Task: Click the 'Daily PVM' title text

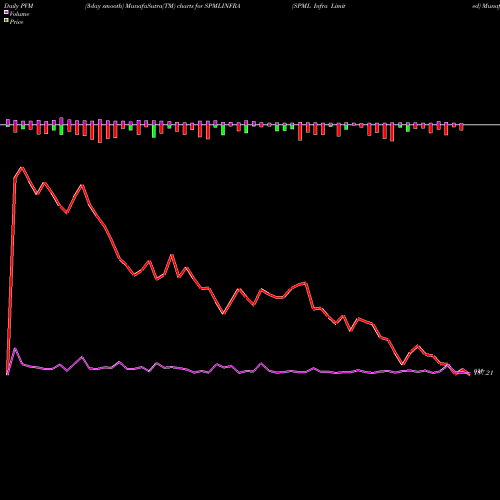Action: [x=19, y=6]
